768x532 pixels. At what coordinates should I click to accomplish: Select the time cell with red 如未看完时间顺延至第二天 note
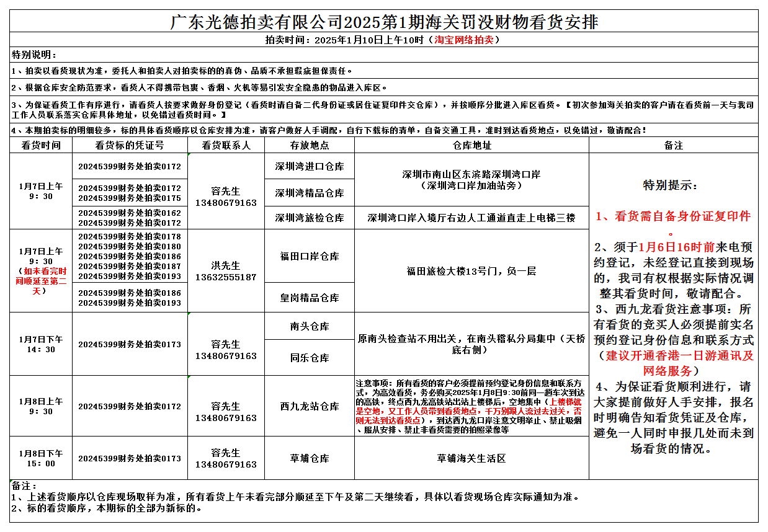(x=41, y=270)
